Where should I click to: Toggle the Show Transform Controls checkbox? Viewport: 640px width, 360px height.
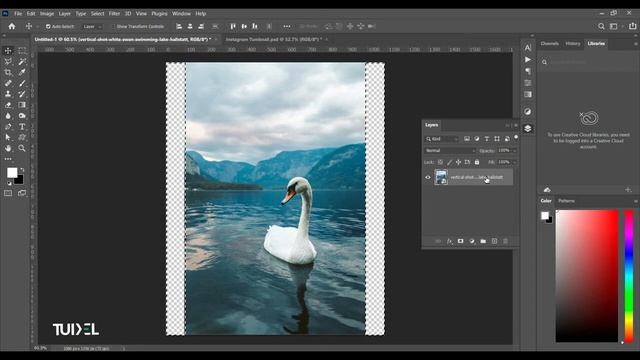(x=114, y=27)
